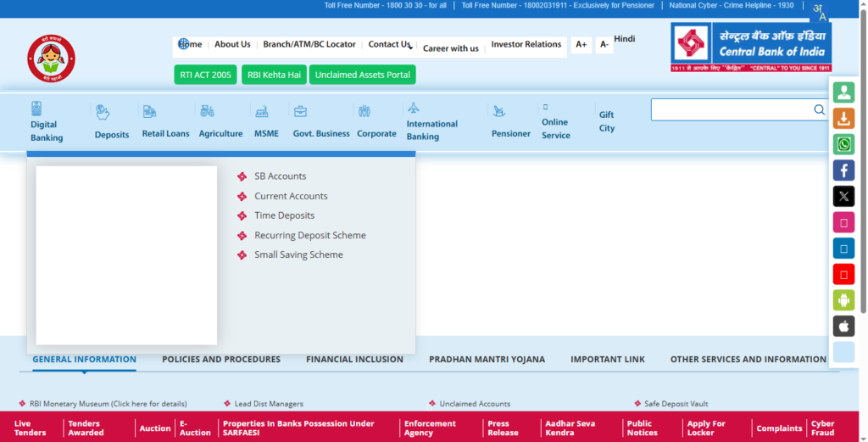Screen dimensions: 868x442
Task: Increase font size with A+ button
Action: 581,45
